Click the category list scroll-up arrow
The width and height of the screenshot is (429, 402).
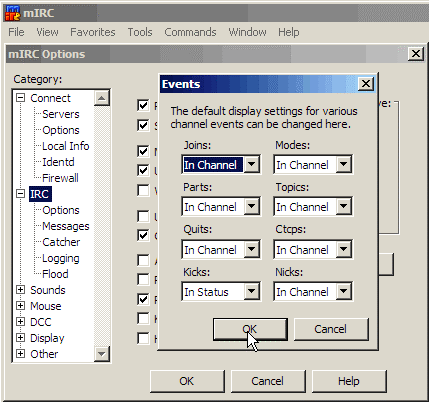coord(102,98)
